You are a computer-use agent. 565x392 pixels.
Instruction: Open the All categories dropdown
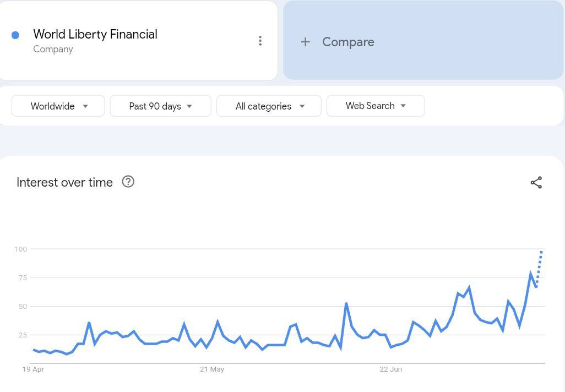[269, 106]
